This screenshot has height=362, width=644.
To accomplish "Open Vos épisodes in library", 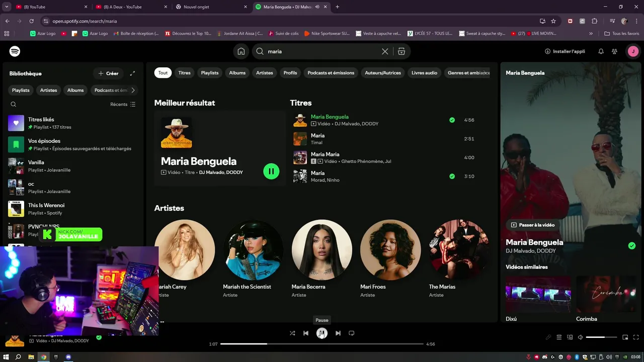I will 73,145.
